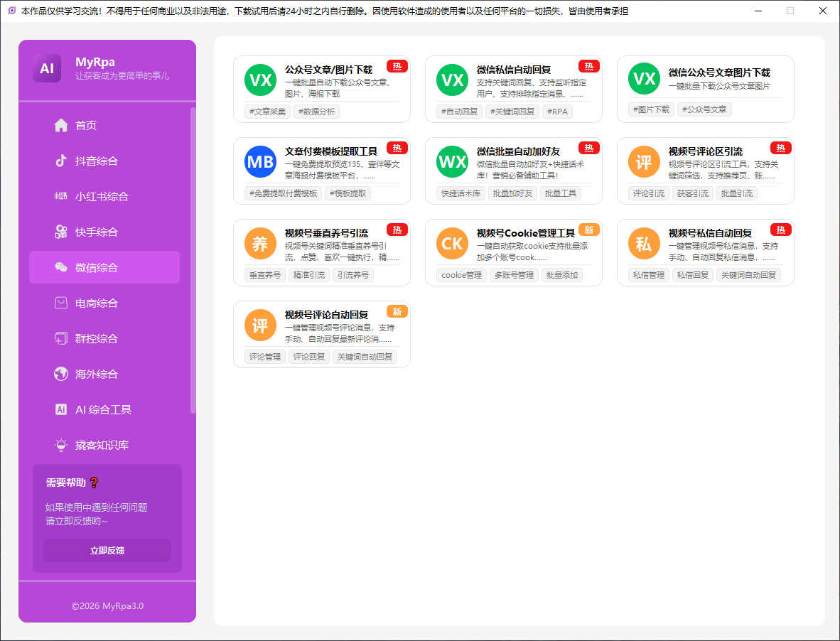The height and width of the screenshot is (641, 840).
Task: Switch to 海外综合 section
Action: tap(104, 374)
